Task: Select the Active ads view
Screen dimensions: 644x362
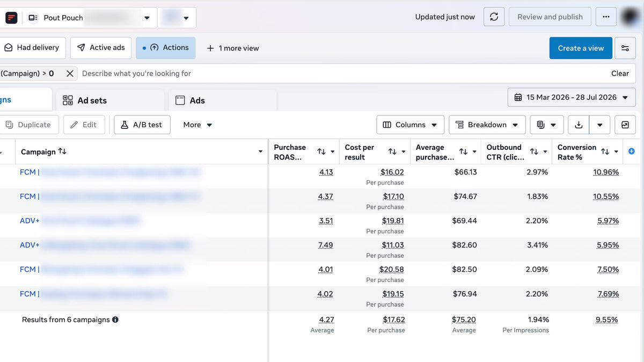Action: [x=101, y=48]
